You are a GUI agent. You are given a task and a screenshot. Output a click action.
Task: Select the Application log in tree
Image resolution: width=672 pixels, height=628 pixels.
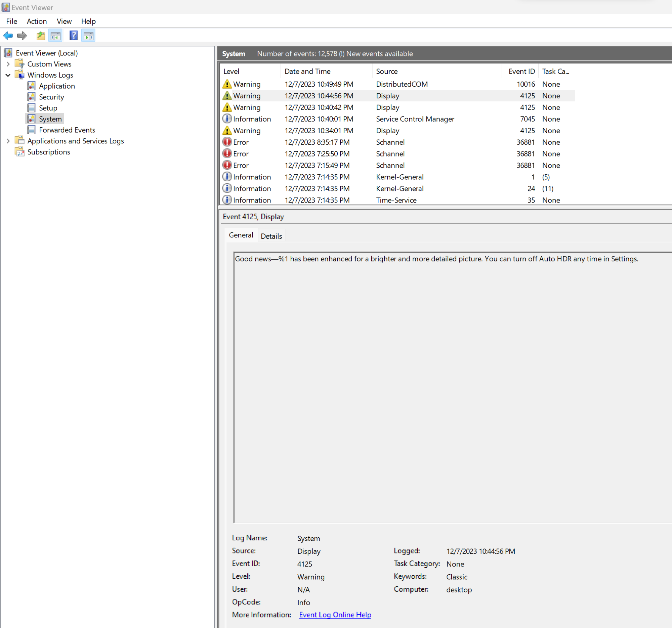pos(56,86)
